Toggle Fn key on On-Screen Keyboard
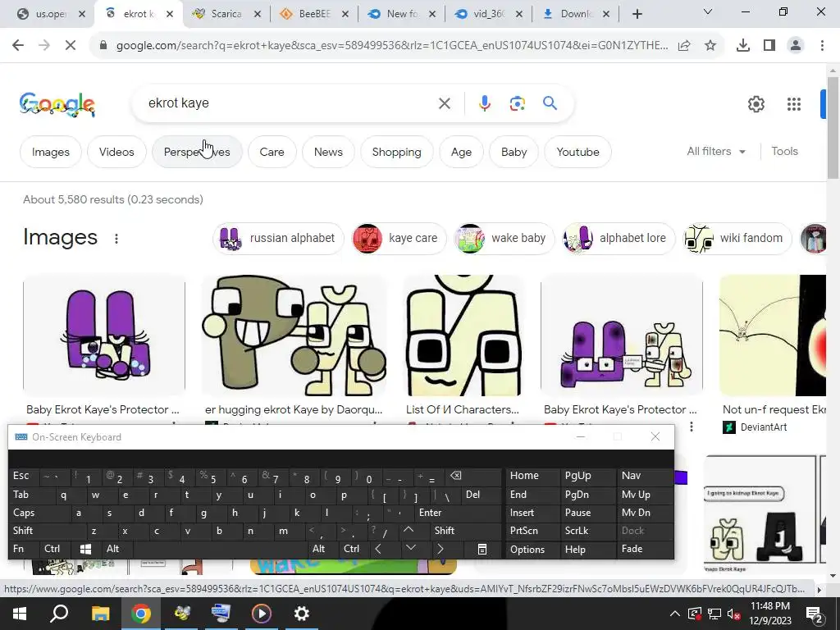 (24, 549)
